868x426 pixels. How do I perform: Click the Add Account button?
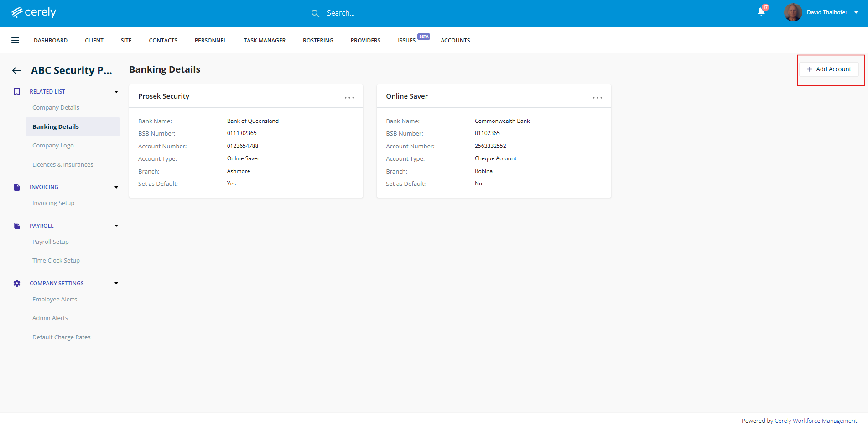pos(829,69)
